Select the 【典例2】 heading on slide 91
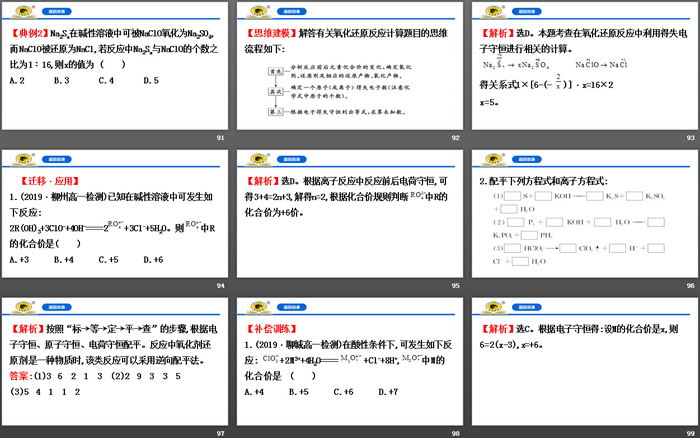The height and width of the screenshot is (438, 700). click(x=29, y=33)
